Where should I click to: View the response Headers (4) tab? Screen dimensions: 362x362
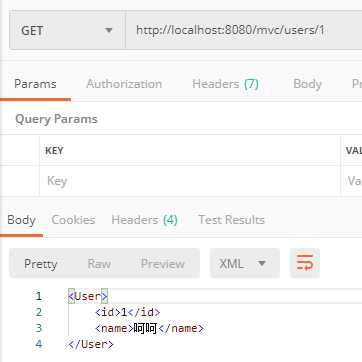tap(144, 220)
